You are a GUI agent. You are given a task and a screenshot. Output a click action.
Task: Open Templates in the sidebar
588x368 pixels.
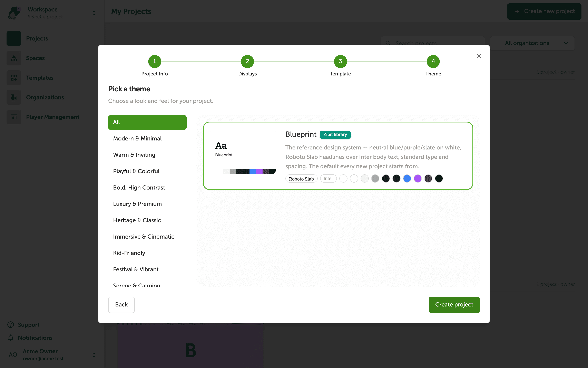[x=52, y=78]
